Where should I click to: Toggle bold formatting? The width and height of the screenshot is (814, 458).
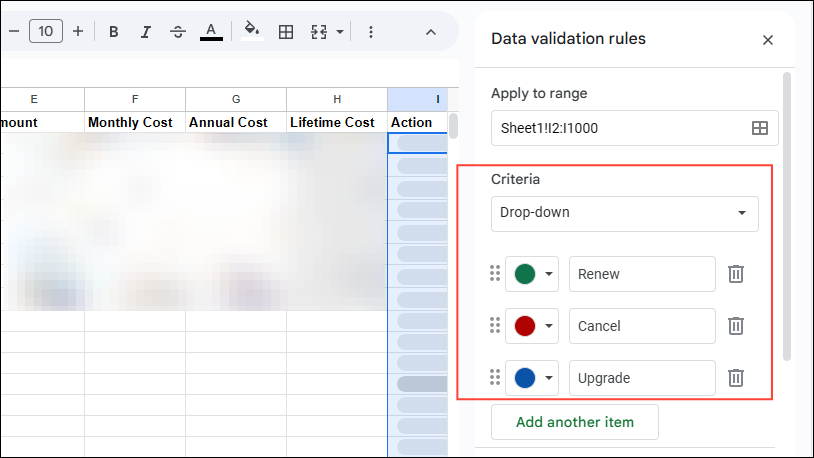pyautogui.click(x=113, y=32)
